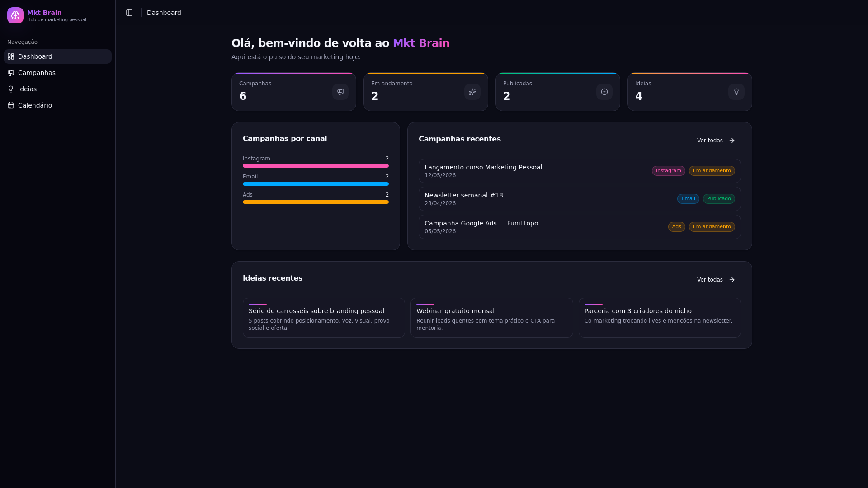The height and width of the screenshot is (488, 868).
Task: Click the Mkt Brain title in sidebar
Action: [44, 13]
